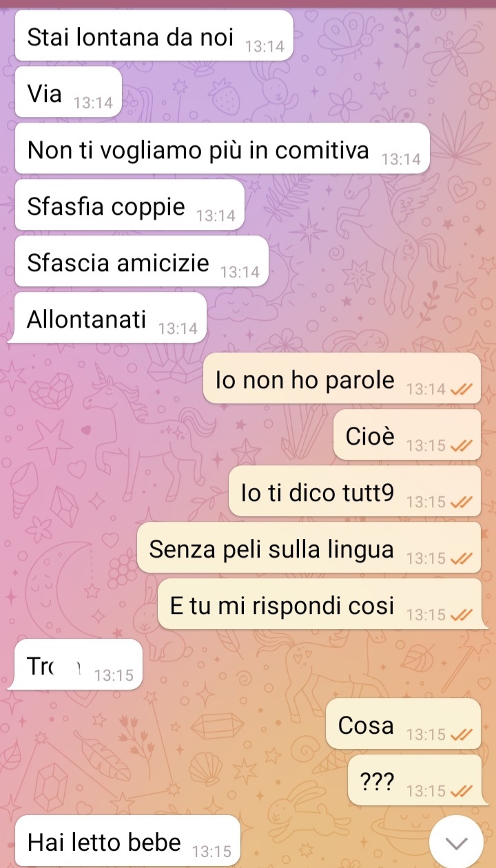
Task: Tap read ticks beside '???' message
Action: 462,792
